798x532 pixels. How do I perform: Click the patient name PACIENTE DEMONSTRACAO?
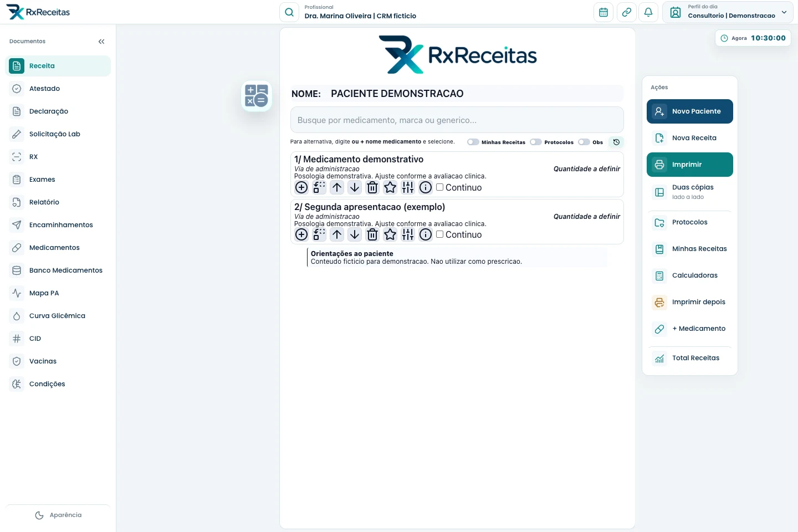[397, 94]
